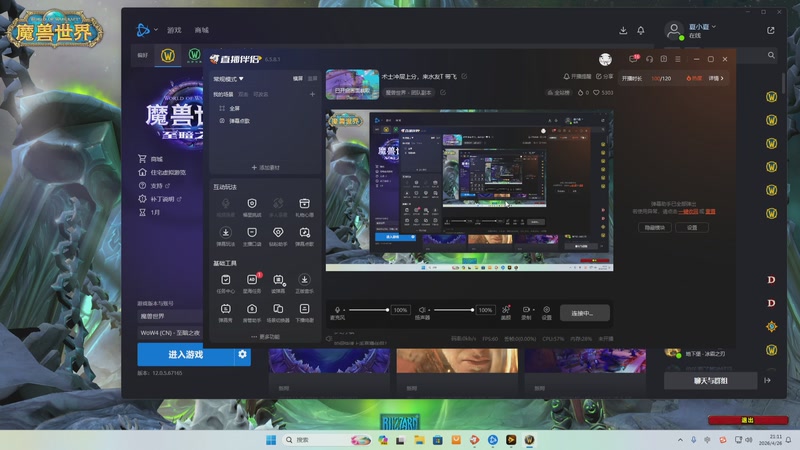Open Windows Start button

[x=271, y=440]
